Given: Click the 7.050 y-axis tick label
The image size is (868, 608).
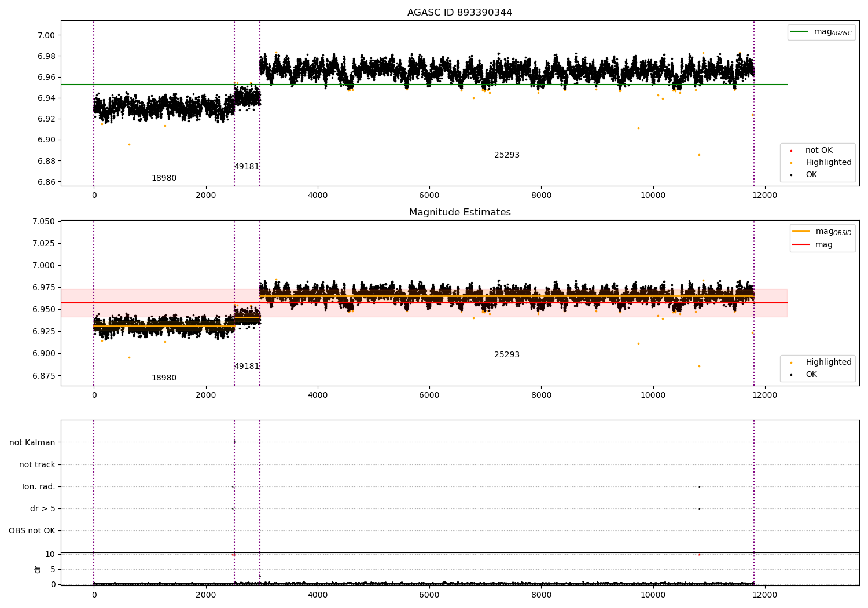Looking at the screenshot, I should click(x=45, y=222).
